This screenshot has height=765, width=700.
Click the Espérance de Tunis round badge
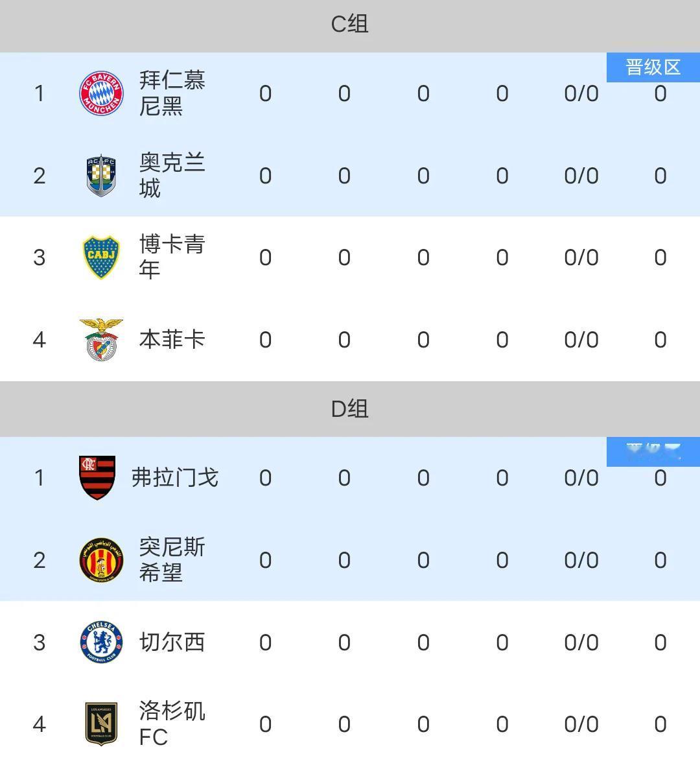[x=101, y=560]
